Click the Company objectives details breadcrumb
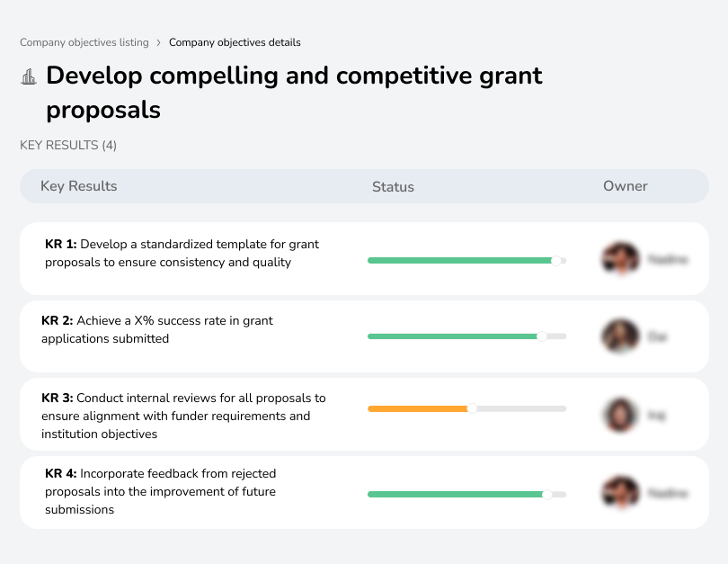The image size is (728, 564). coord(235,42)
